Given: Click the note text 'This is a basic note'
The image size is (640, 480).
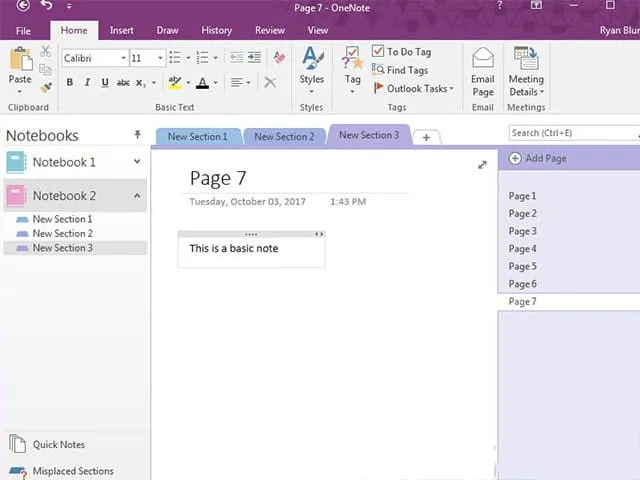Looking at the screenshot, I should click(234, 249).
